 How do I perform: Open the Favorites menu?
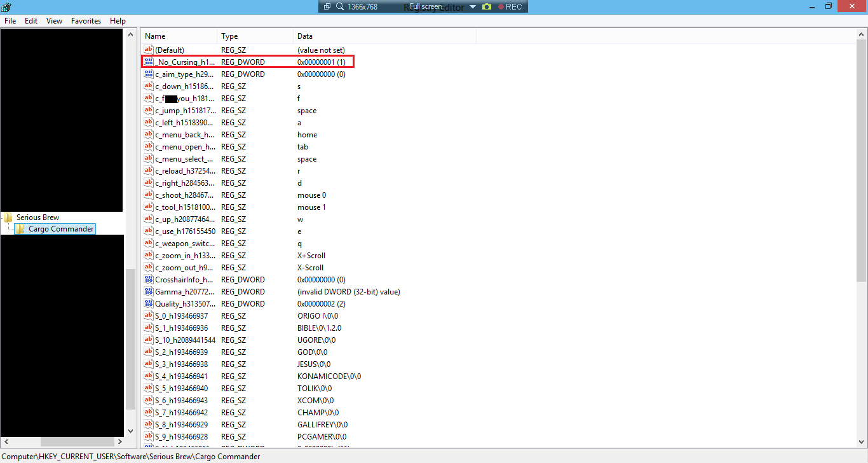(x=86, y=21)
